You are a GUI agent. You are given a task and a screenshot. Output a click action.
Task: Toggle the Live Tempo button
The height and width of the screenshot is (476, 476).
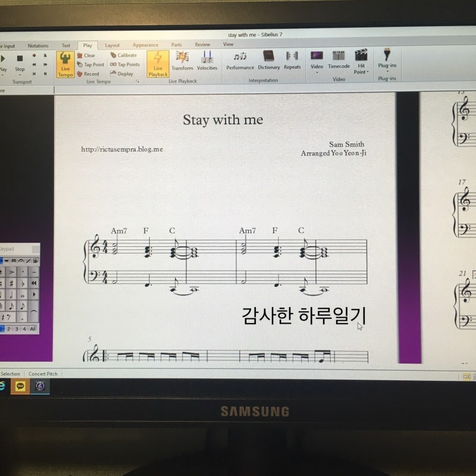point(65,64)
